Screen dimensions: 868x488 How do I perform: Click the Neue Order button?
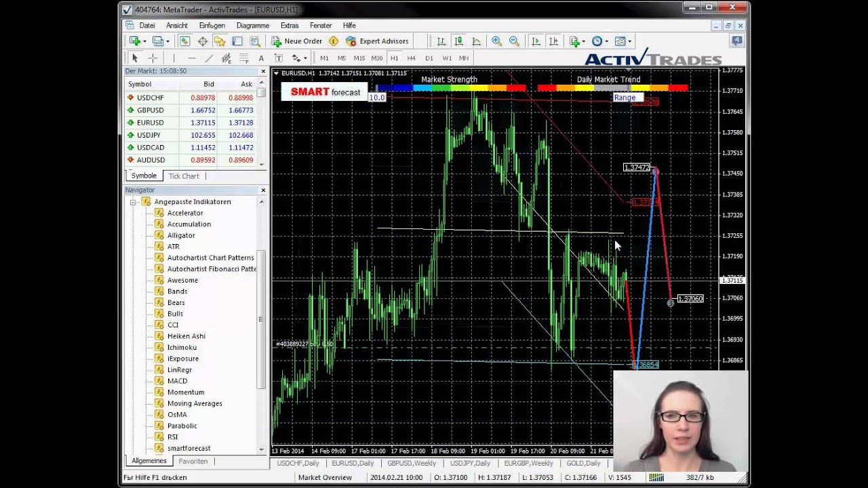pos(297,41)
